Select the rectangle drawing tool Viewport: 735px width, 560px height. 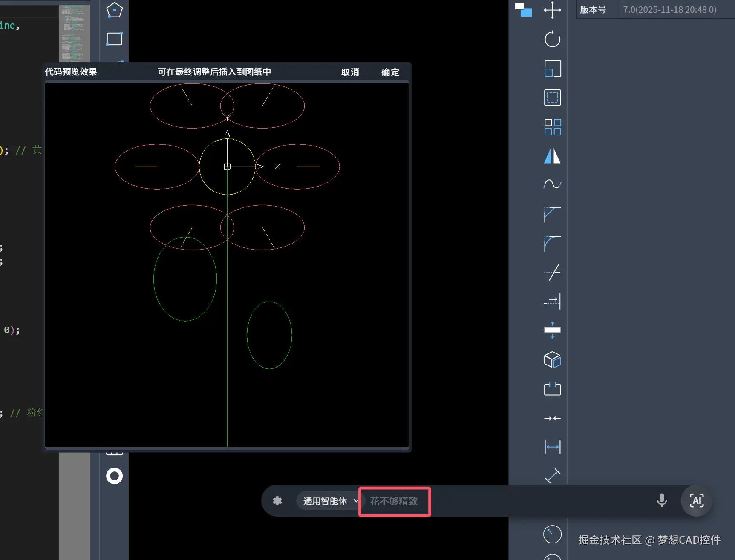(114, 39)
